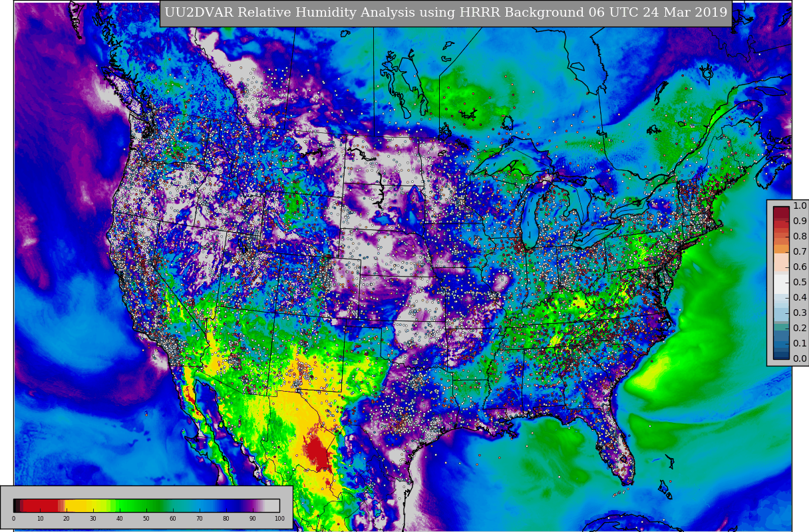Screen dimensions: 809x532
Task: Click the '30' tick label on bottom colorbar
Action: (93, 519)
